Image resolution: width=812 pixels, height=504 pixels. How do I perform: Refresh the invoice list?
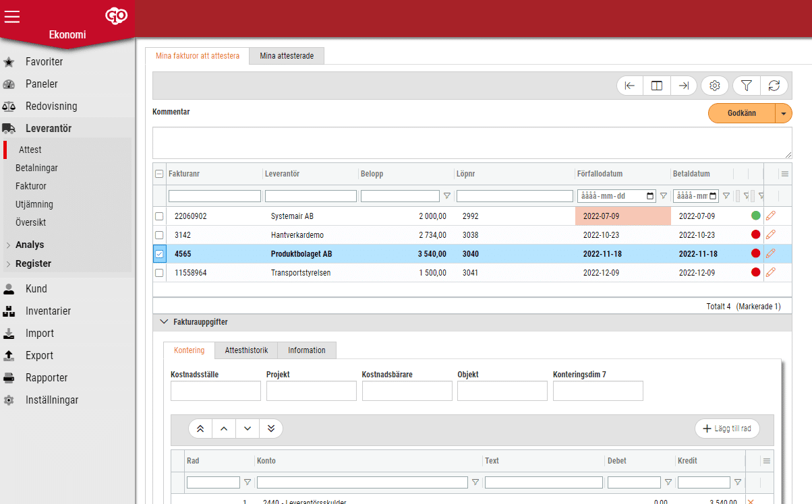click(774, 86)
